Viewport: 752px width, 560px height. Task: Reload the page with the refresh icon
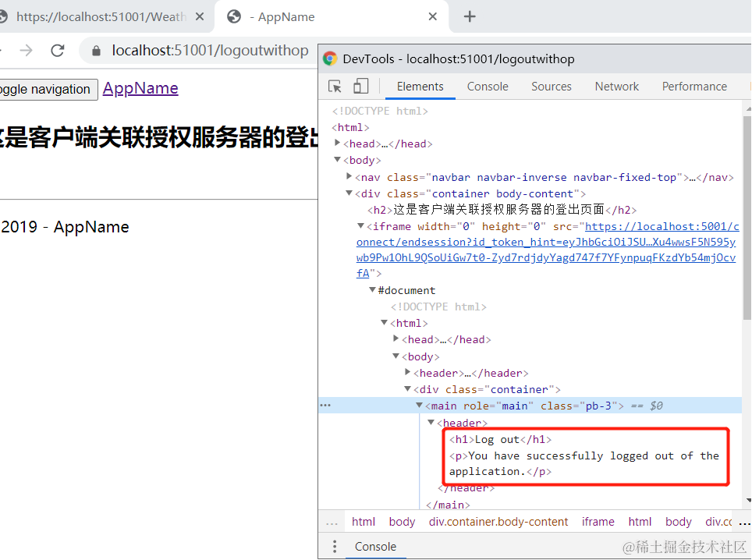pyautogui.click(x=58, y=51)
